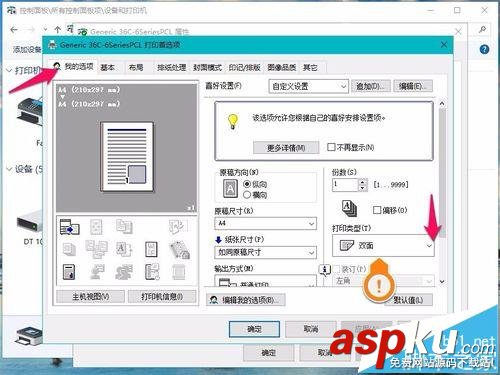Viewport: 500px width, 375px height.
Task: Click the four-dot page layout status icon
Action: pos(96,227)
